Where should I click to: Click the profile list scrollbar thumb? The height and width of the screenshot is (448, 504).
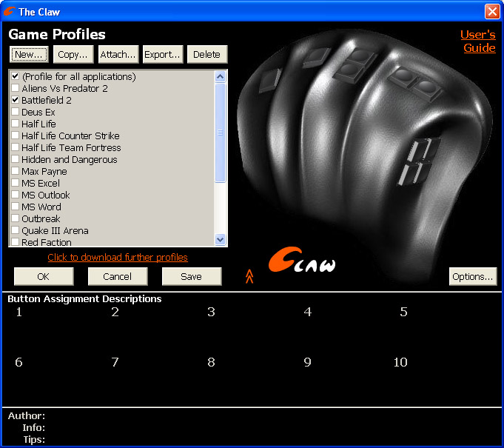tap(221, 133)
